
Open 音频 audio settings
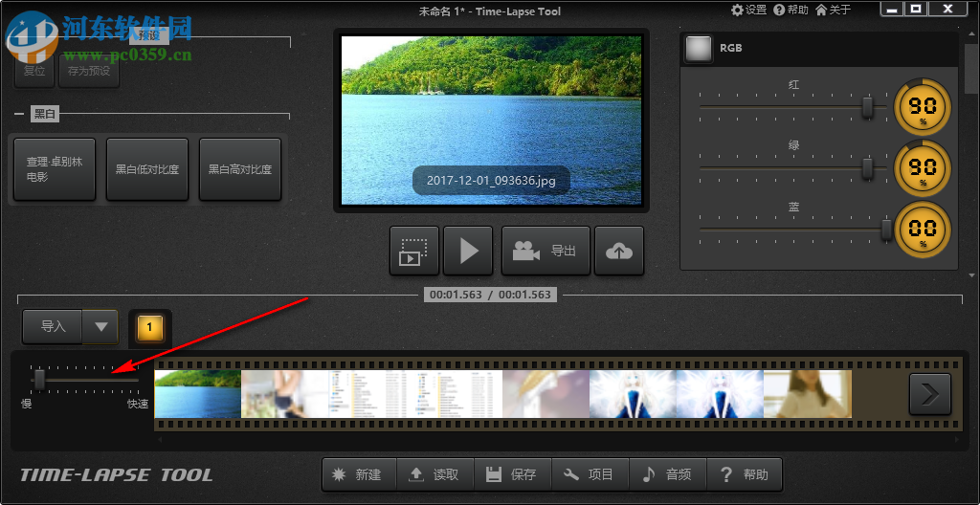[x=668, y=475]
